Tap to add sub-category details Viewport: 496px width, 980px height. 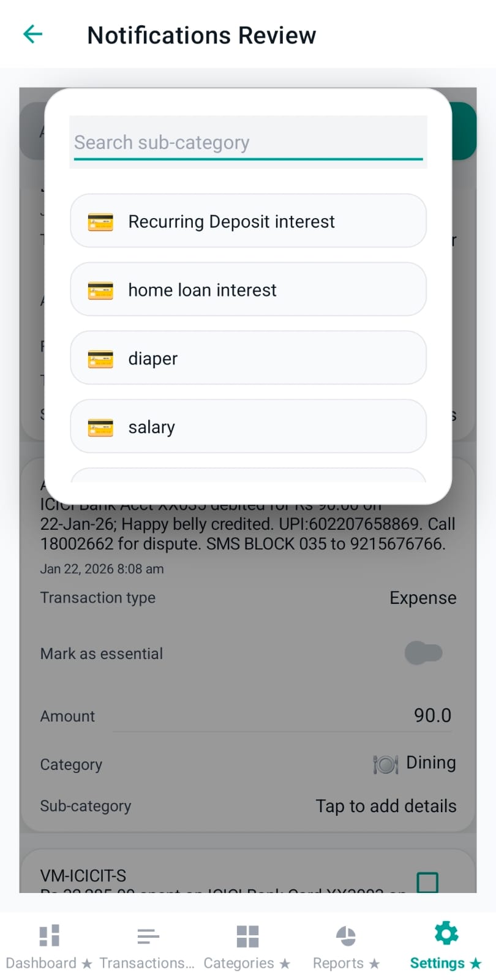[386, 806]
